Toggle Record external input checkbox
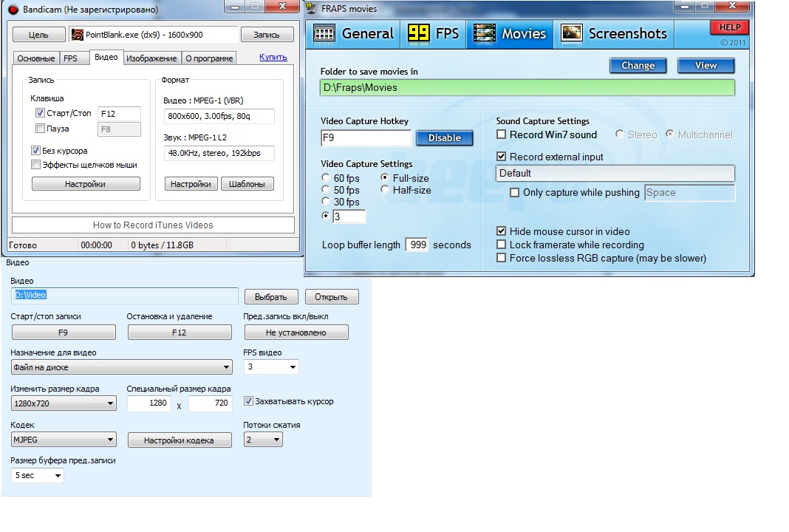The height and width of the screenshot is (532, 789). pyautogui.click(x=501, y=157)
